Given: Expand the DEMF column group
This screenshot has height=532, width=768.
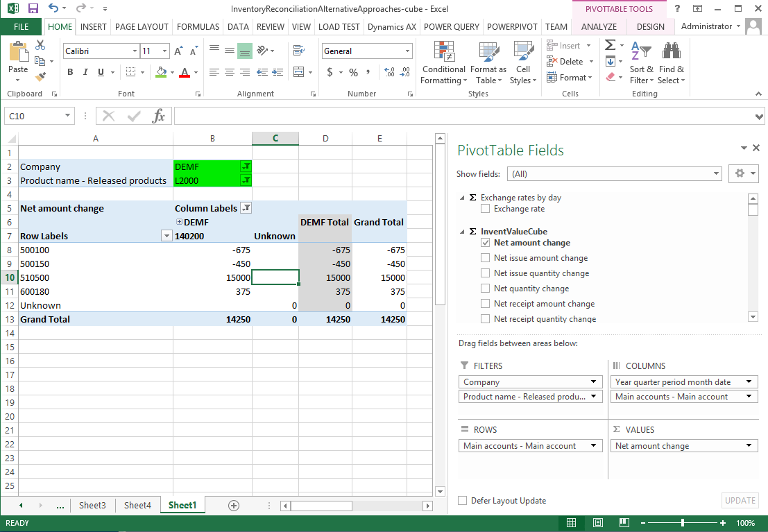Looking at the screenshot, I should 179,222.
